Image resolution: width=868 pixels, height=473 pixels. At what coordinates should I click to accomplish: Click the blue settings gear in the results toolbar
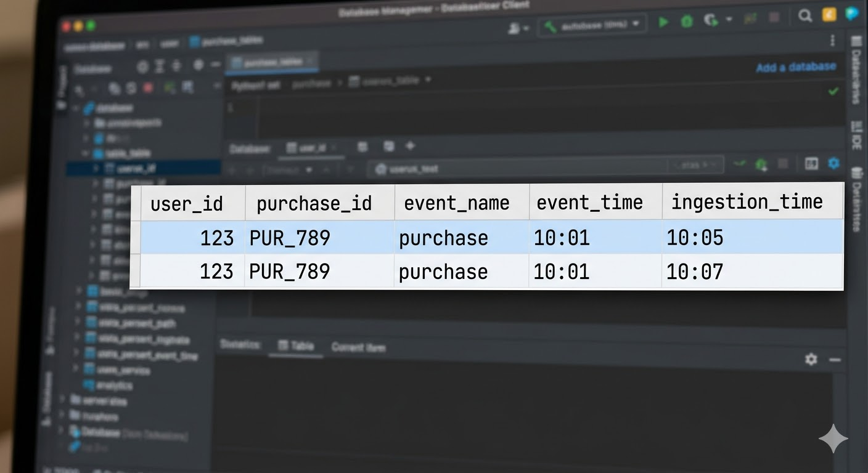834,163
